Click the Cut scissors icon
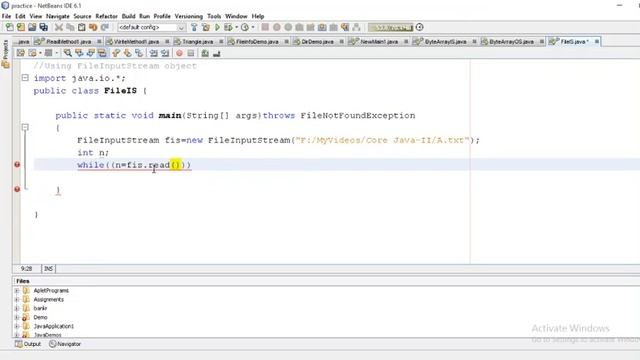The width and height of the screenshot is (640, 360). (x=59, y=27)
